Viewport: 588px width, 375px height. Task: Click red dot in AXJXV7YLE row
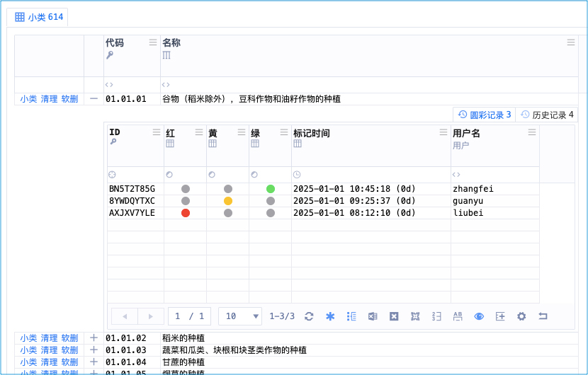coord(186,213)
